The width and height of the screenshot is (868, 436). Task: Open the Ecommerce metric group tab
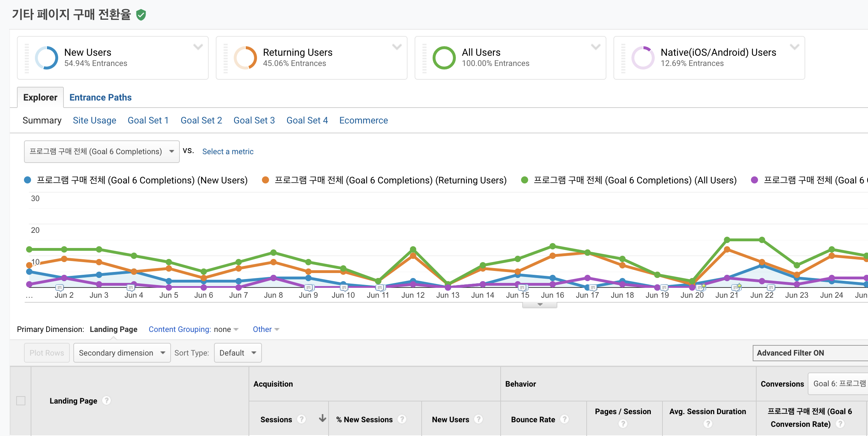point(363,120)
